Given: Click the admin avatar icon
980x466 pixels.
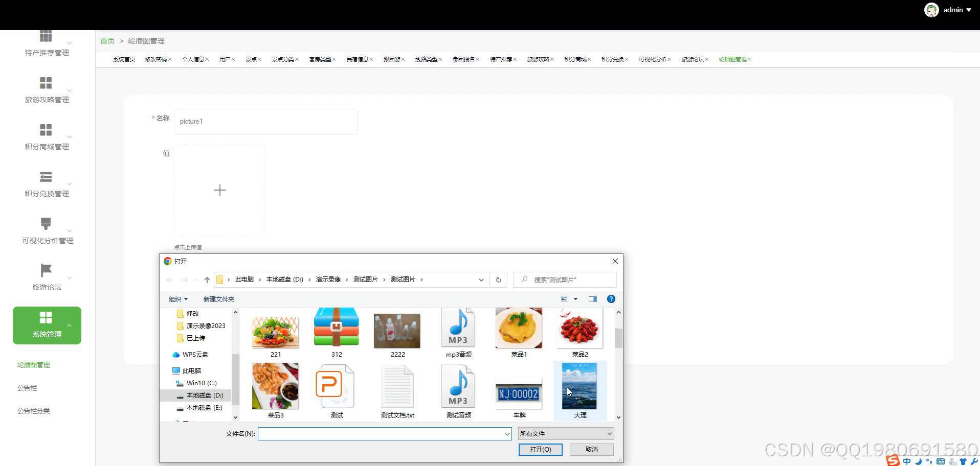Looking at the screenshot, I should [931, 10].
